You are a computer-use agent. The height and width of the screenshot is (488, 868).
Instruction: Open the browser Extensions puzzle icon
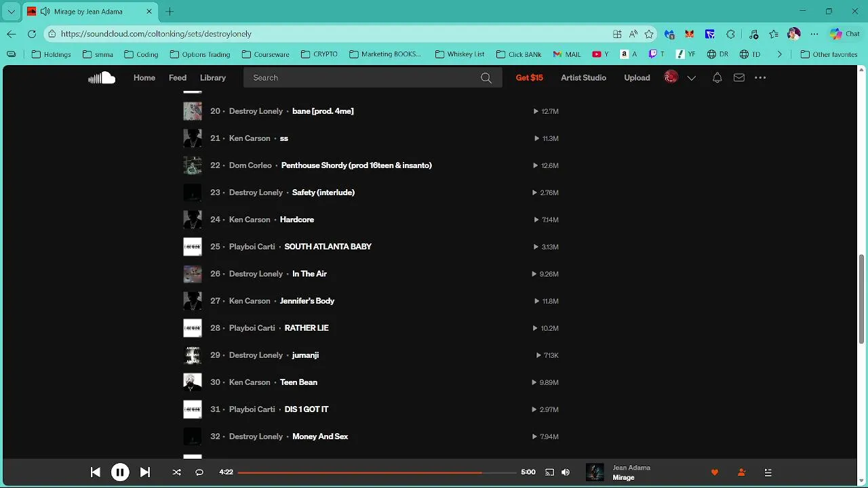click(730, 34)
